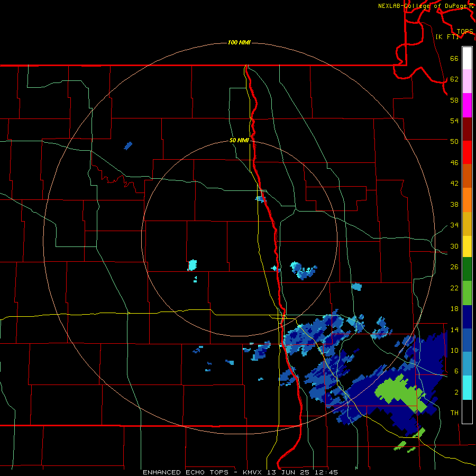This screenshot has width=476, height=476.
Task: Click the legend value "50"
Action: pyautogui.click(x=454, y=141)
